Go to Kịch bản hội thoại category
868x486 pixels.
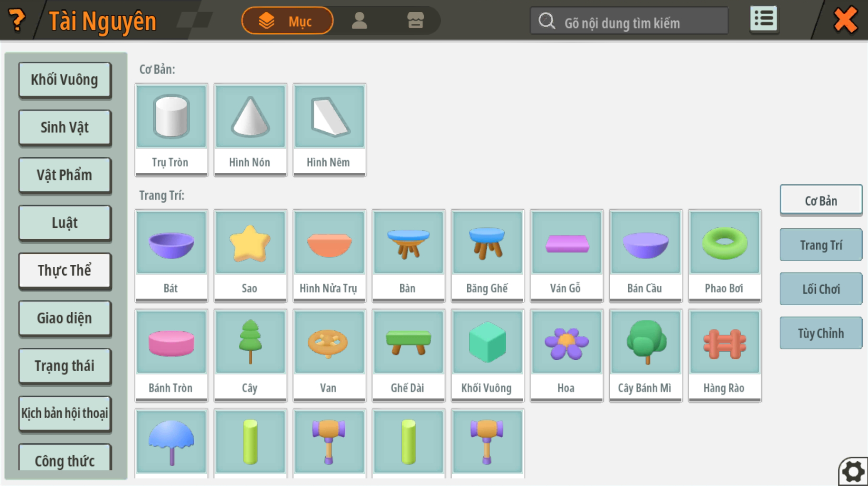click(x=65, y=413)
